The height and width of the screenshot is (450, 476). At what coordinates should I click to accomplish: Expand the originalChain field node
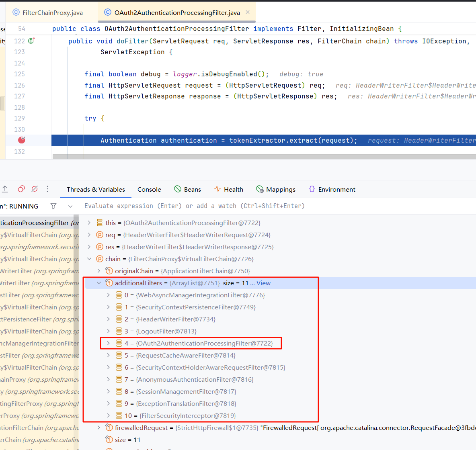pyautogui.click(x=98, y=271)
